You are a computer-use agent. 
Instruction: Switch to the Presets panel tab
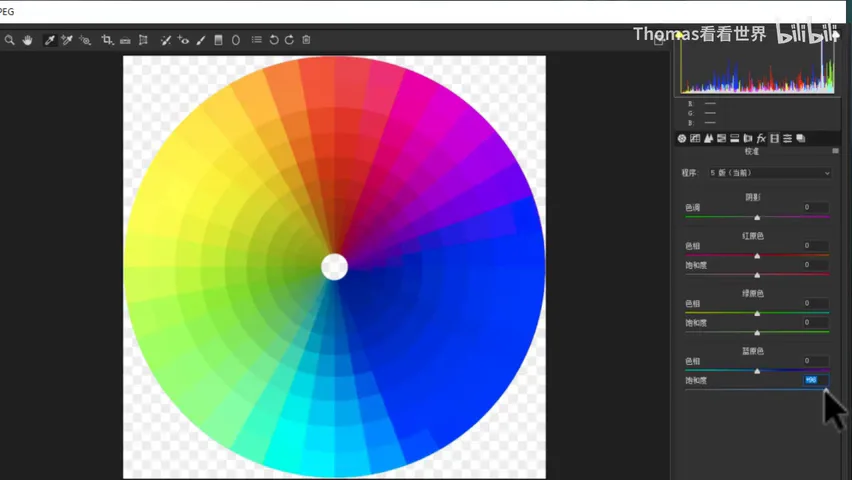pos(787,139)
